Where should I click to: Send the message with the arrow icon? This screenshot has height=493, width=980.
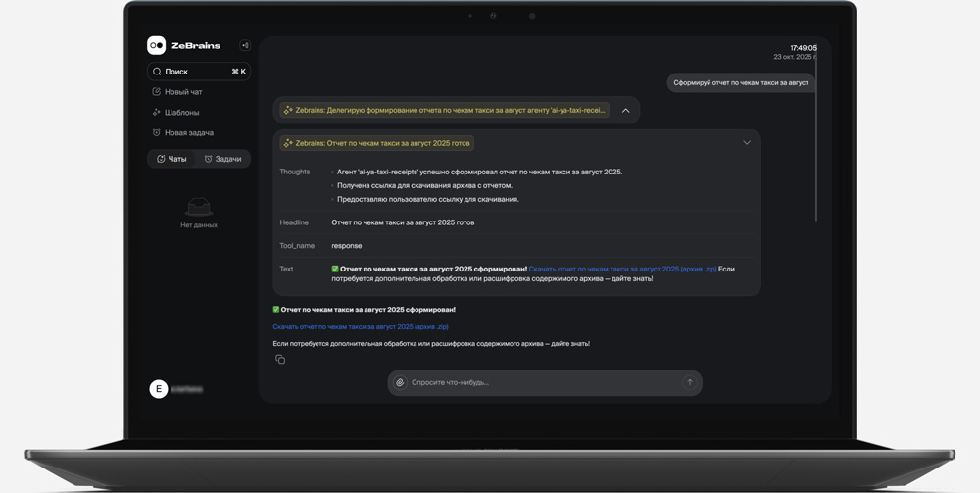click(x=689, y=382)
